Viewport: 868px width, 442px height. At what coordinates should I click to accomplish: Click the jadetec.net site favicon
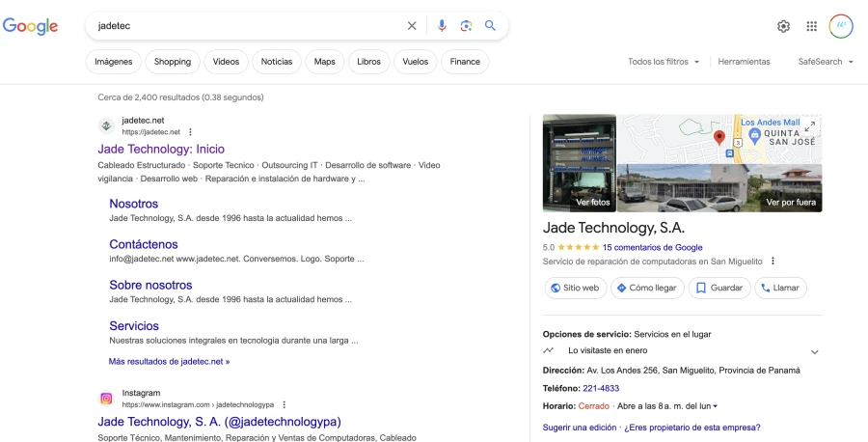pyautogui.click(x=106, y=125)
